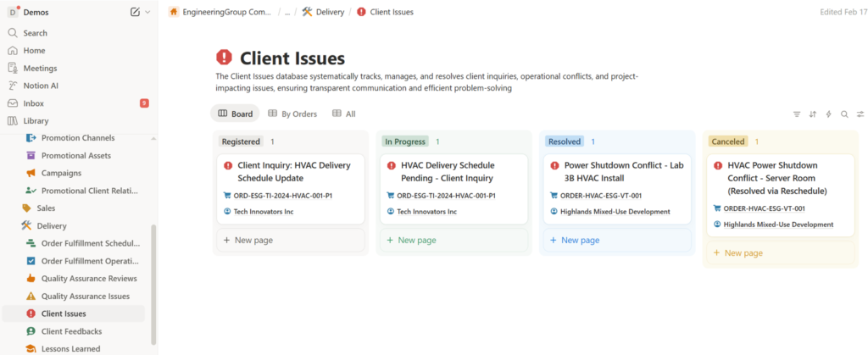Image resolution: width=868 pixels, height=355 pixels.
Task: Click the Notion AI sidebar icon
Action: click(x=13, y=86)
